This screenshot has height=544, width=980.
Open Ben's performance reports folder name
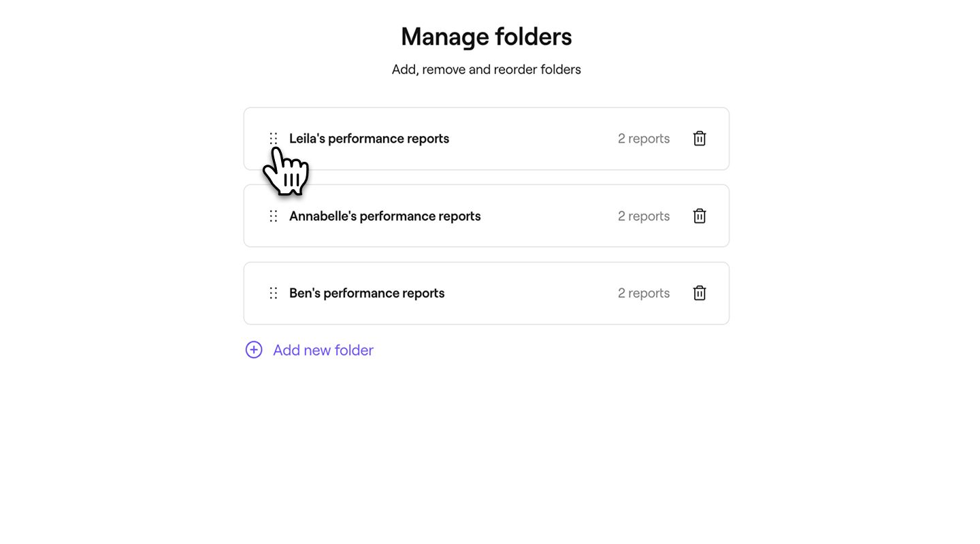pyautogui.click(x=367, y=293)
